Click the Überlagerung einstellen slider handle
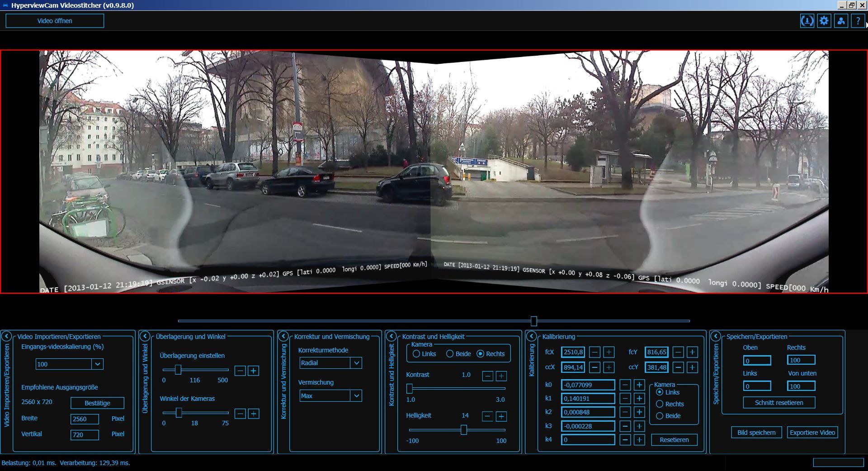The height and width of the screenshot is (471, 868). pyautogui.click(x=178, y=370)
